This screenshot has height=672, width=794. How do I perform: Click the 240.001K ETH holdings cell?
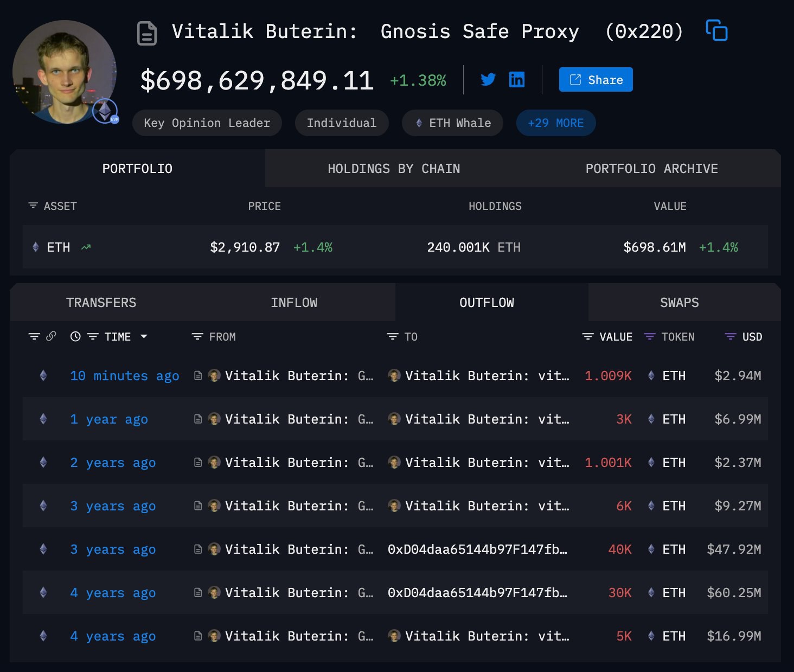(x=473, y=247)
